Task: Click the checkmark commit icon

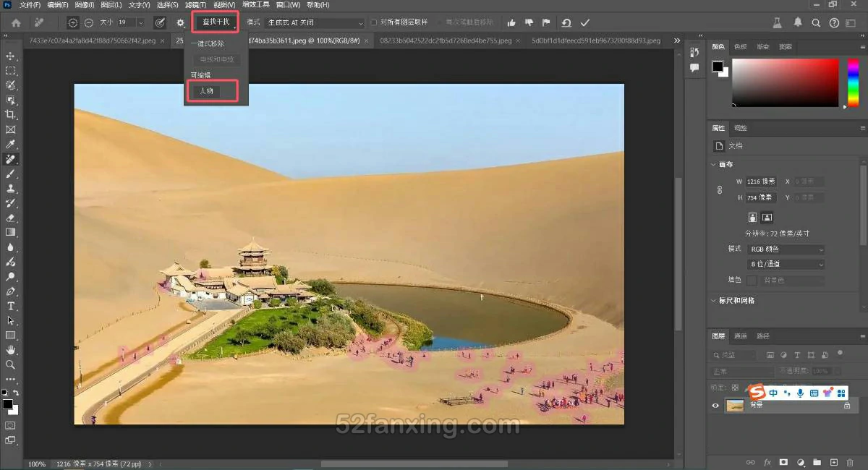Action: coord(585,22)
